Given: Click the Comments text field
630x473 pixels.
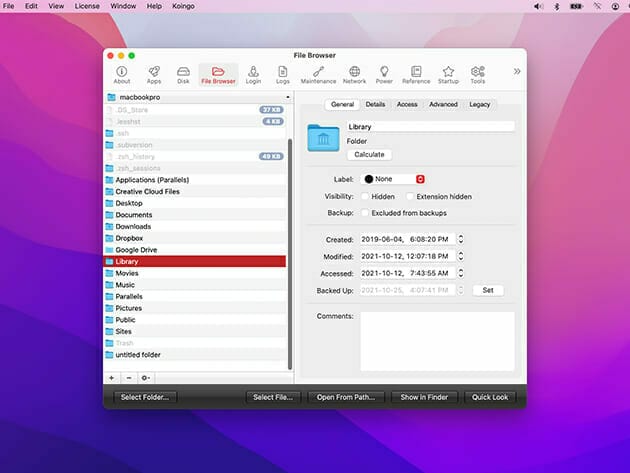Looking at the screenshot, I should (x=437, y=340).
